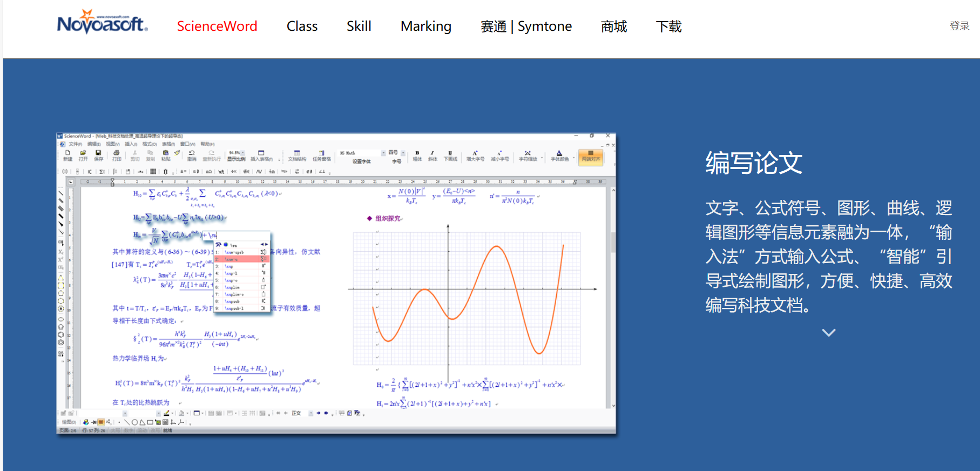Toggle the highlighted 两端对齐 justify button

click(x=591, y=157)
